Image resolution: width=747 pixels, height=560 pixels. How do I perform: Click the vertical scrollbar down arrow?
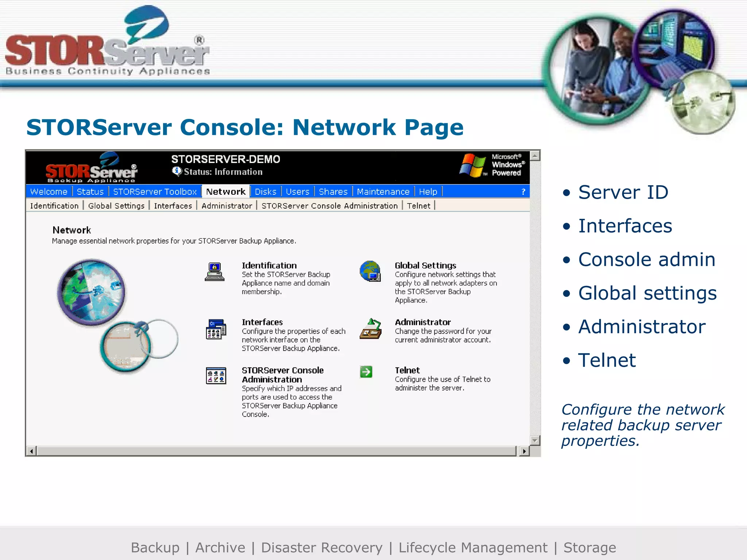[x=535, y=440]
